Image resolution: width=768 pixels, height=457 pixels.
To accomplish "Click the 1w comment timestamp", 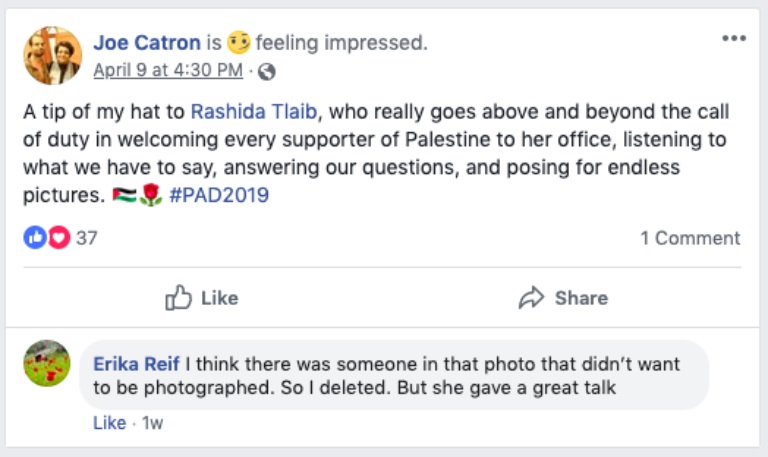I will tap(152, 423).
